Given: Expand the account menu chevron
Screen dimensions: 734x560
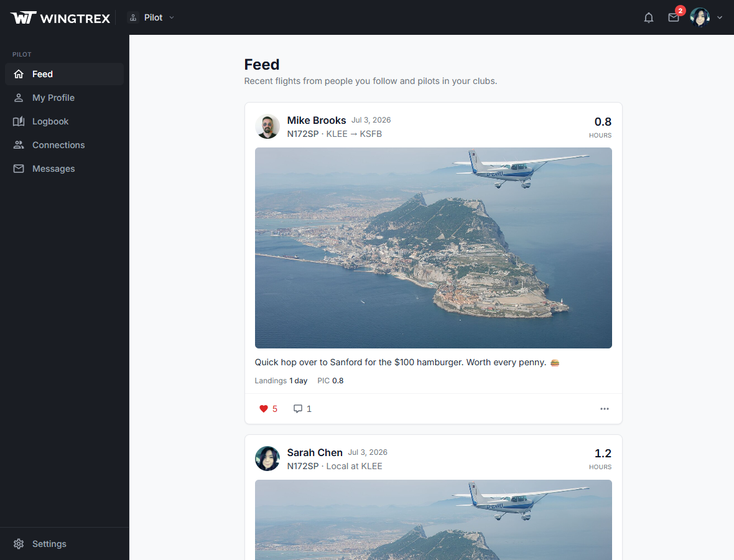Looking at the screenshot, I should point(720,18).
